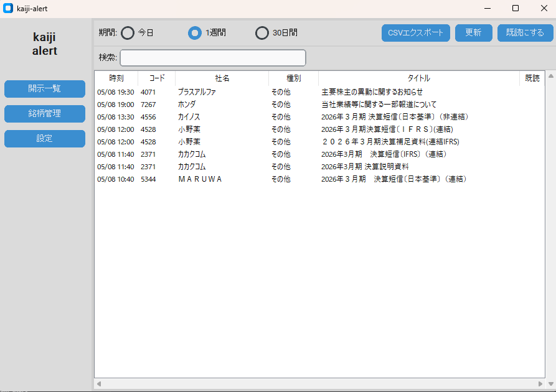The image size is (556, 392).
Task: Click the vertical scrollbar up arrow
Action: pyautogui.click(x=550, y=76)
